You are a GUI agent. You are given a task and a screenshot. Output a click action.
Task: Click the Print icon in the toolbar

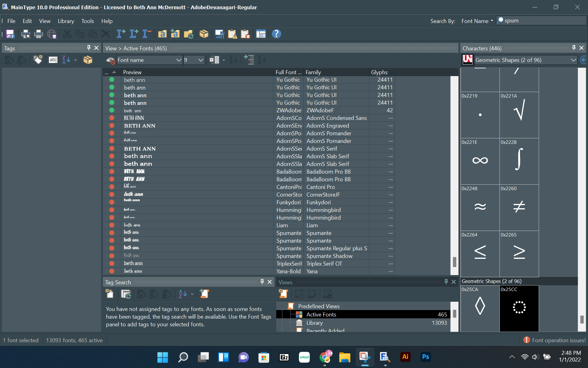pos(38,34)
